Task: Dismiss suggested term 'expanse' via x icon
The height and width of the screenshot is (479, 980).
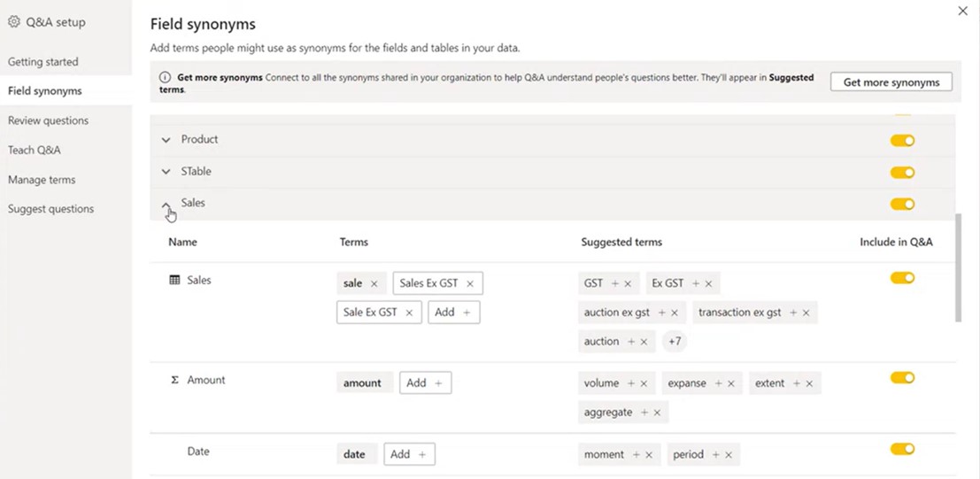Action: [731, 383]
